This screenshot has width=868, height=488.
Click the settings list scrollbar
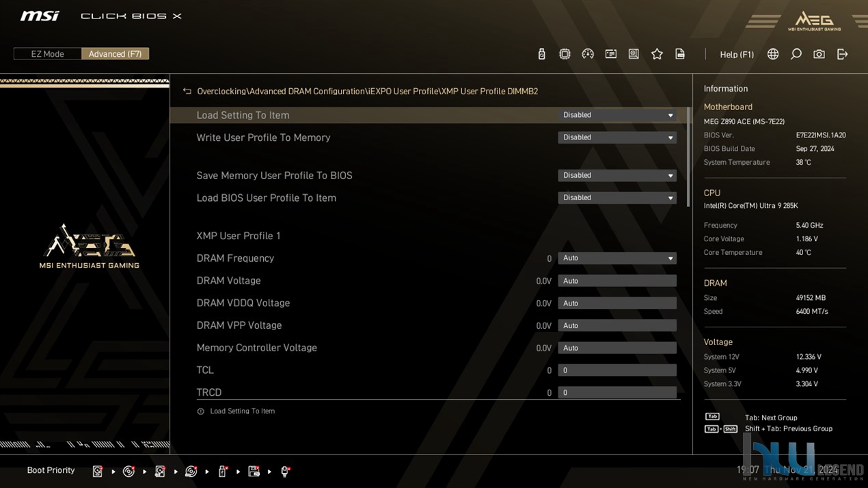pos(688,156)
